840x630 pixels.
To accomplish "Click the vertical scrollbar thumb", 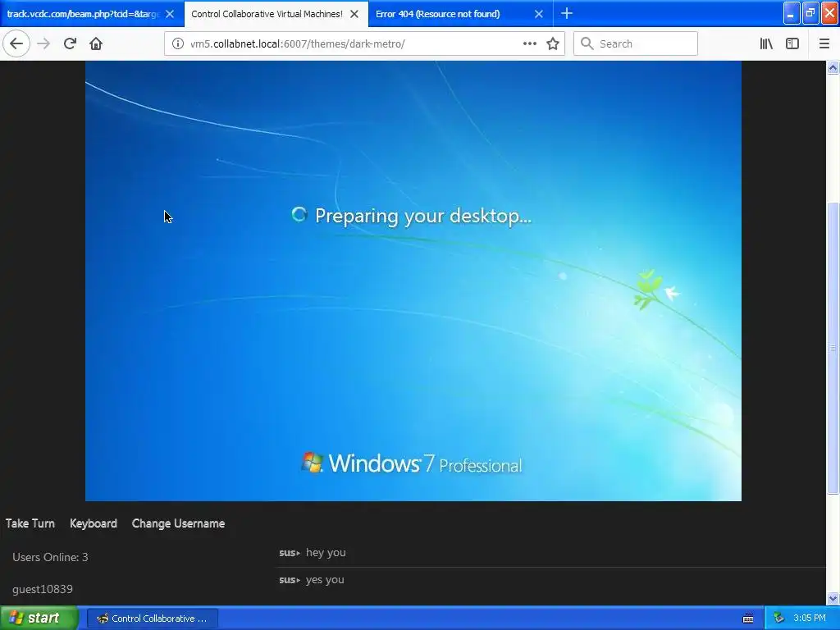I will pyautogui.click(x=833, y=348).
